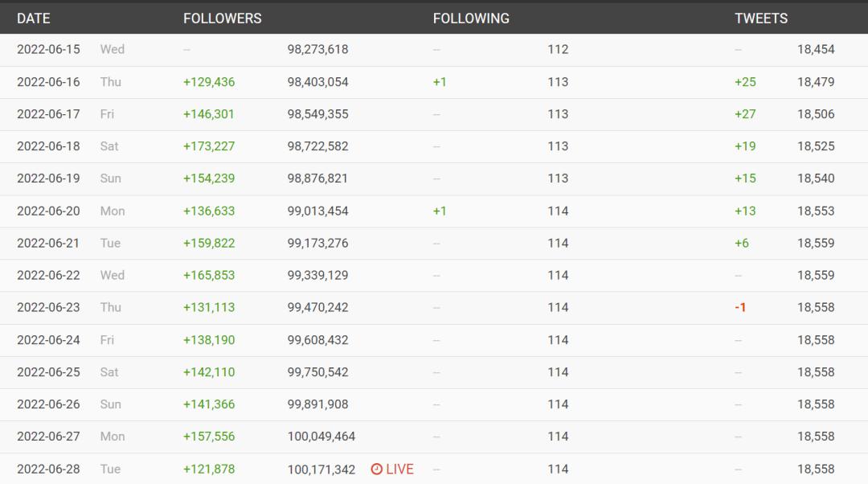Click the 2022-06-19 date entry

click(48, 178)
